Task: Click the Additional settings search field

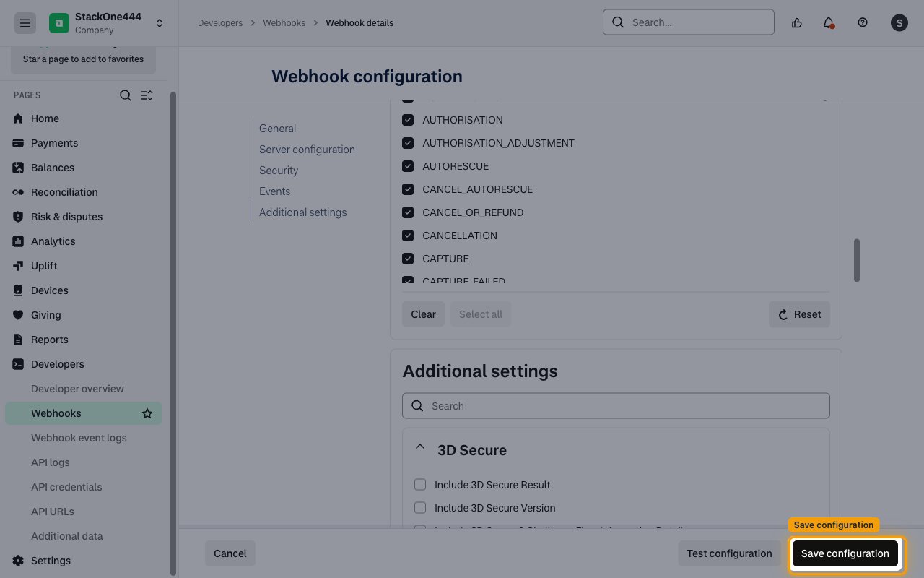Action: (616, 406)
